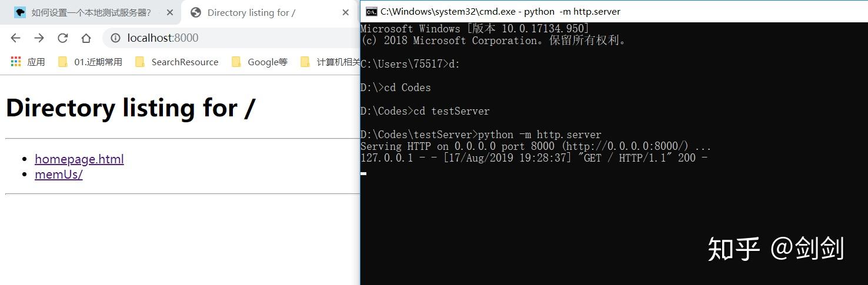Screen dimensions: 868x285
Task: Click the browser forward arrow
Action: tap(39, 38)
